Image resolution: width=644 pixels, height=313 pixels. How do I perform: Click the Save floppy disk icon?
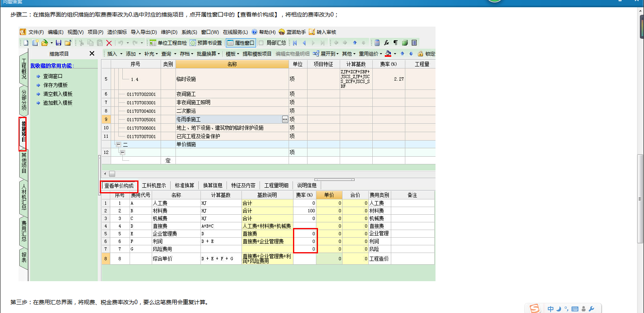coord(59,43)
